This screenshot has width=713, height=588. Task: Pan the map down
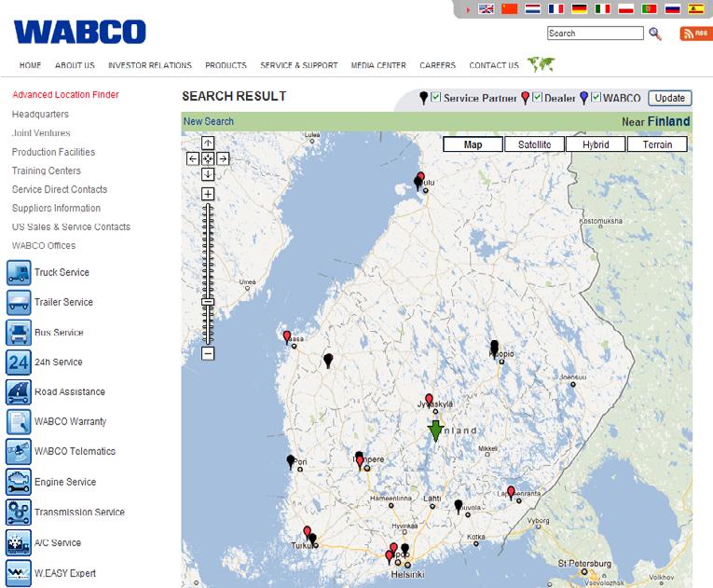[208, 174]
